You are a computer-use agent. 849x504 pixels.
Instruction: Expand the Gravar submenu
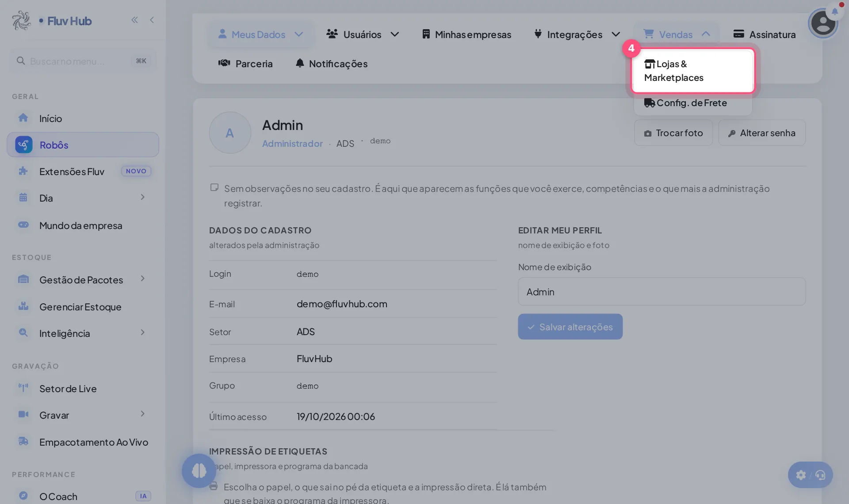point(142,414)
